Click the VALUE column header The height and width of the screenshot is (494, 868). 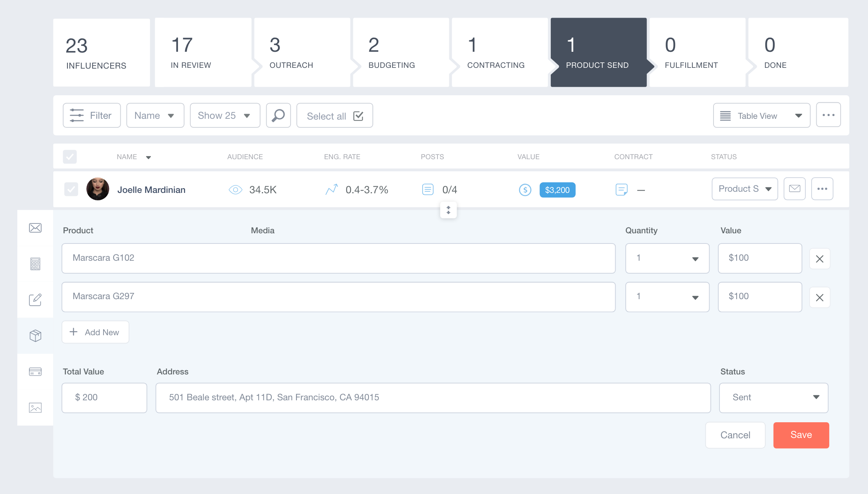[x=528, y=157]
